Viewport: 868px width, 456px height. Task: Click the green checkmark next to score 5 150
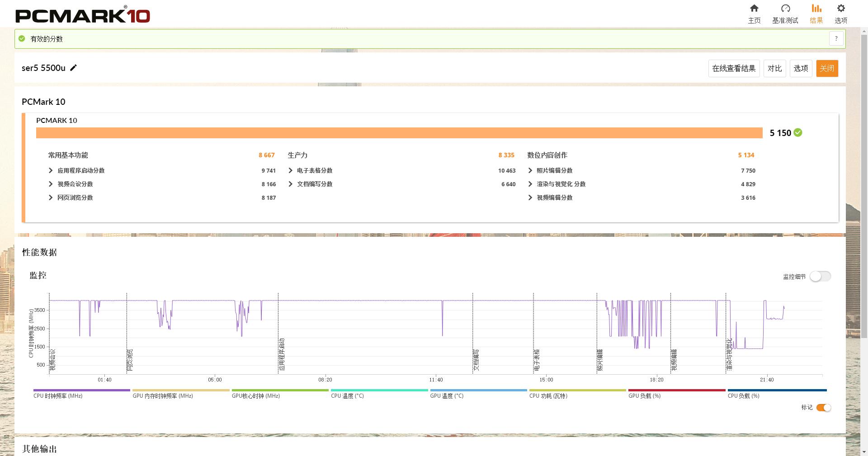pyautogui.click(x=798, y=132)
